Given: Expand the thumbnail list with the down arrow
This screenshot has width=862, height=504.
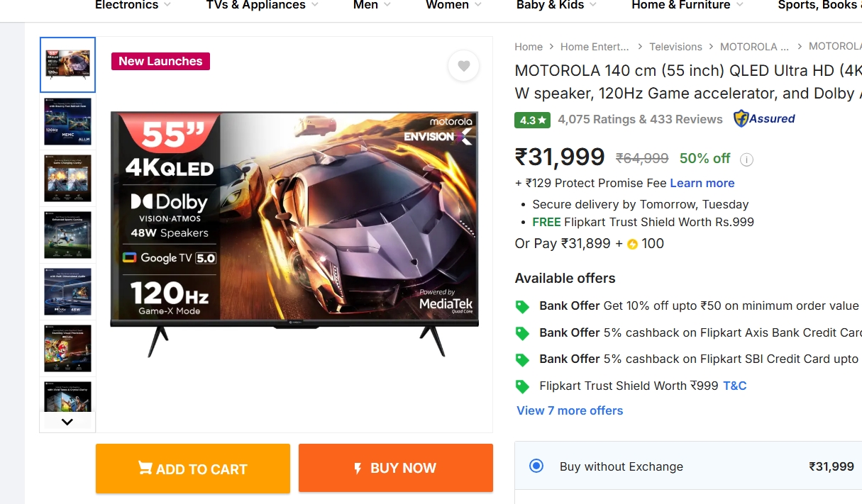Looking at the screenshot, I should click(67, 421).
